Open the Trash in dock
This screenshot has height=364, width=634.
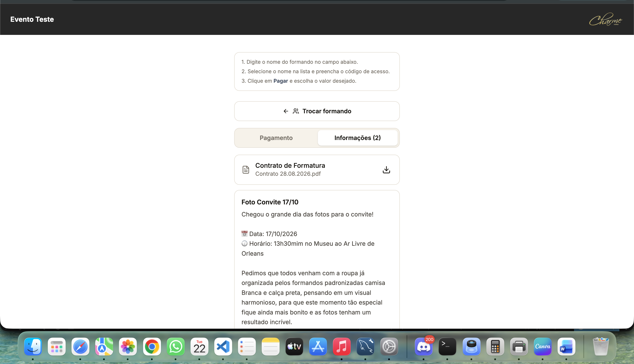[601, 347]
